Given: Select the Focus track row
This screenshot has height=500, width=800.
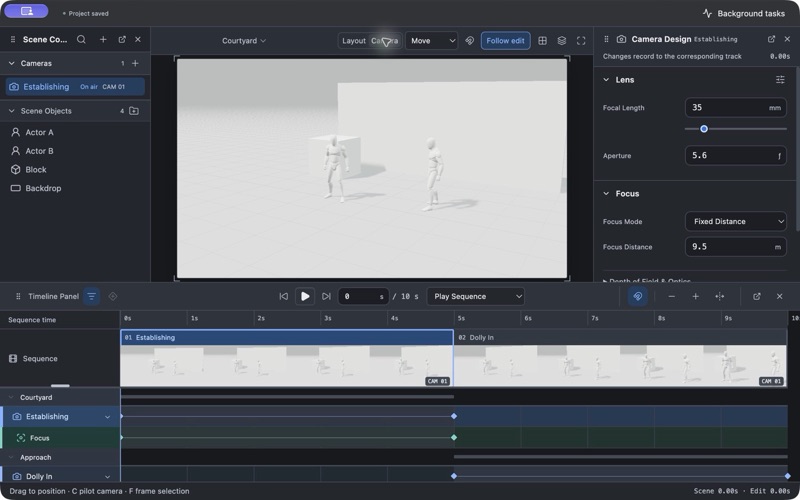Looking at the screenshot, I should coord(60,438).
